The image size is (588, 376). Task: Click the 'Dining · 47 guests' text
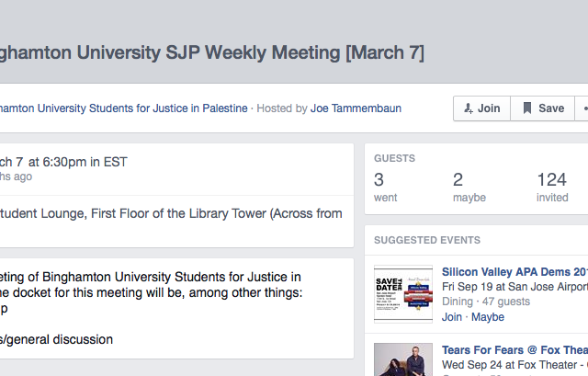(x=486, y=302)
